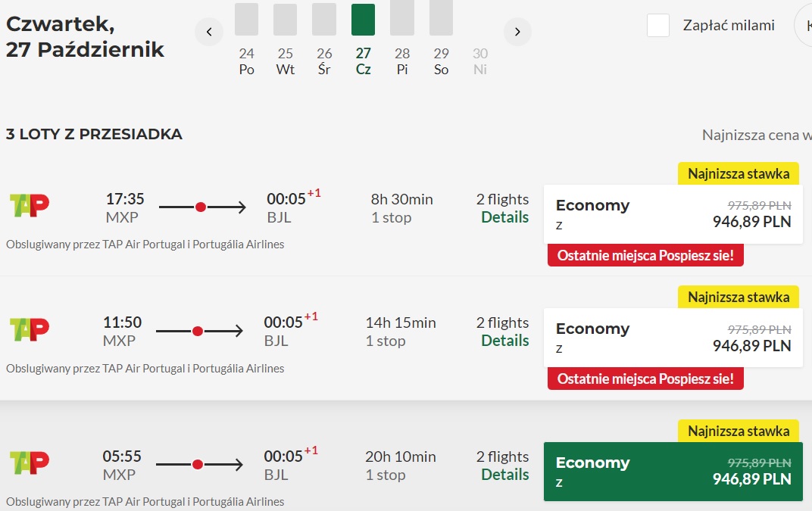The height and width of the screenshot is (511, 812).
Task: Select green Economy fare for 05:55 flight
Action: (x=673, y=472)
